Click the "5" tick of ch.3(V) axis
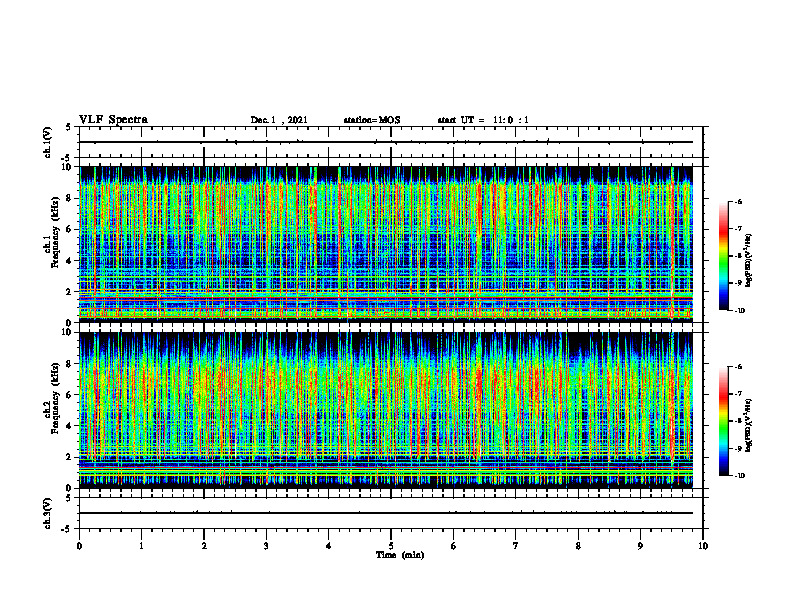This screenshot has width=792, height=612. click(69, 498)
